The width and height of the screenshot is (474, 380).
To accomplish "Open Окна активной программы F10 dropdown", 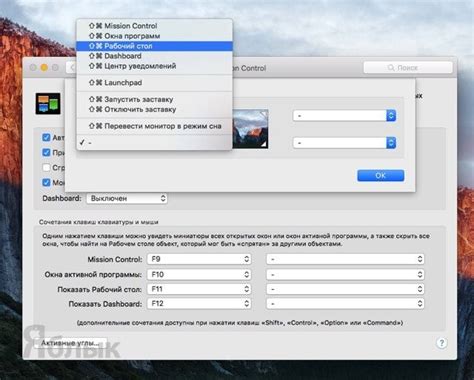I will tap(199, 274).
